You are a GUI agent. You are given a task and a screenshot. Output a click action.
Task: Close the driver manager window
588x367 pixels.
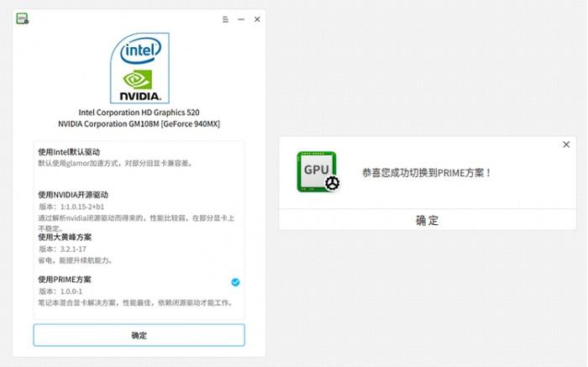tap(257, 19)
